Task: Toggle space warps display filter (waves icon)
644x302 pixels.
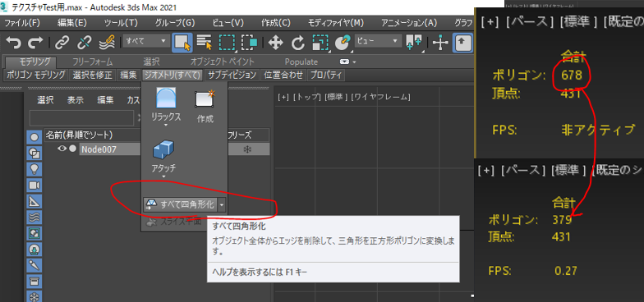Action: [34, 217]
